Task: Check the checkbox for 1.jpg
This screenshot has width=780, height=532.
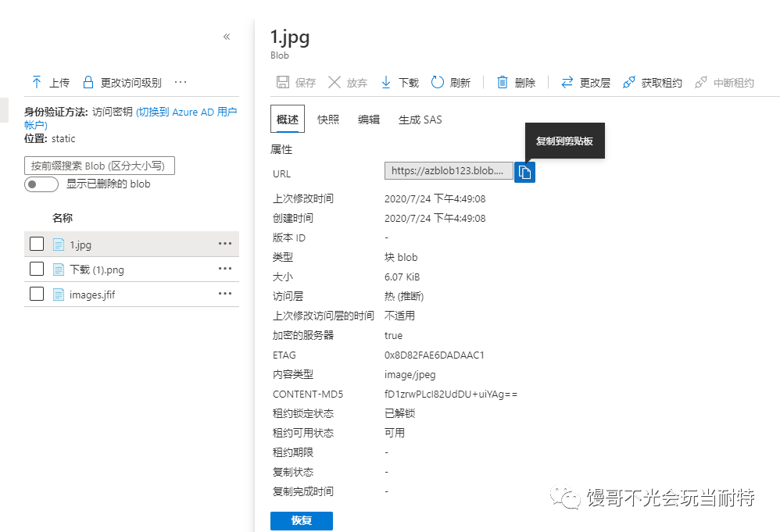Action: click(37, 244)
